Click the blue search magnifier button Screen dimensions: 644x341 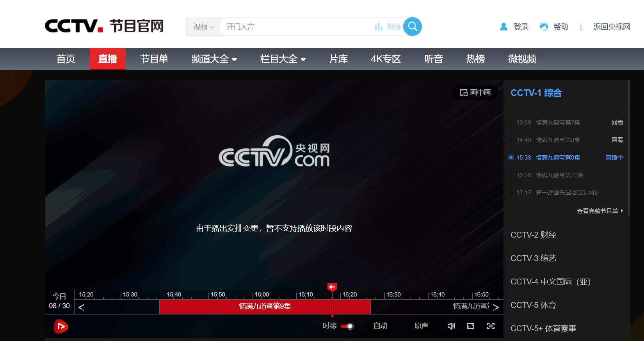pos(412,27)
